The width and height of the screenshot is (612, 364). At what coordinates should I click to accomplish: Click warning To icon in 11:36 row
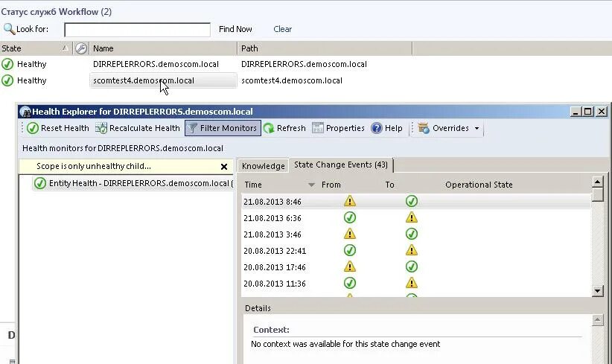[x=412, y=283]
